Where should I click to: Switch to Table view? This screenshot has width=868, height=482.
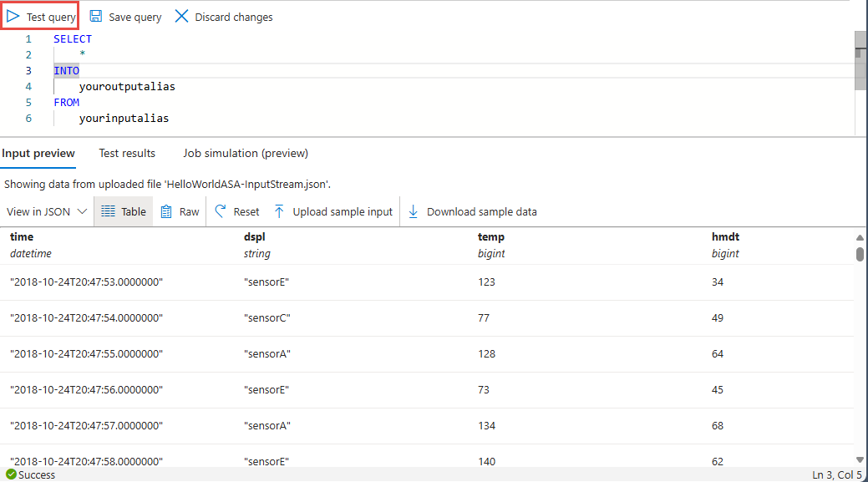click(124, 211)
